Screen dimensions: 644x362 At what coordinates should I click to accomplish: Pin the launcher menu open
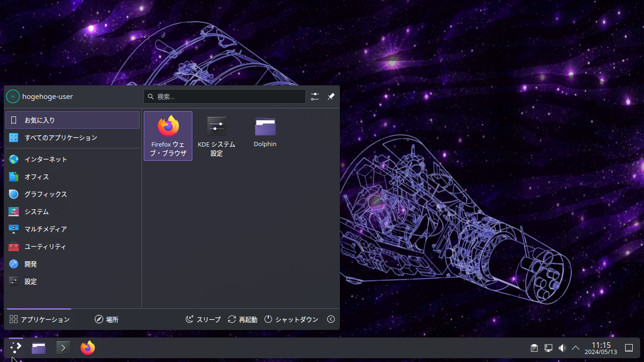tap(331, 97)
